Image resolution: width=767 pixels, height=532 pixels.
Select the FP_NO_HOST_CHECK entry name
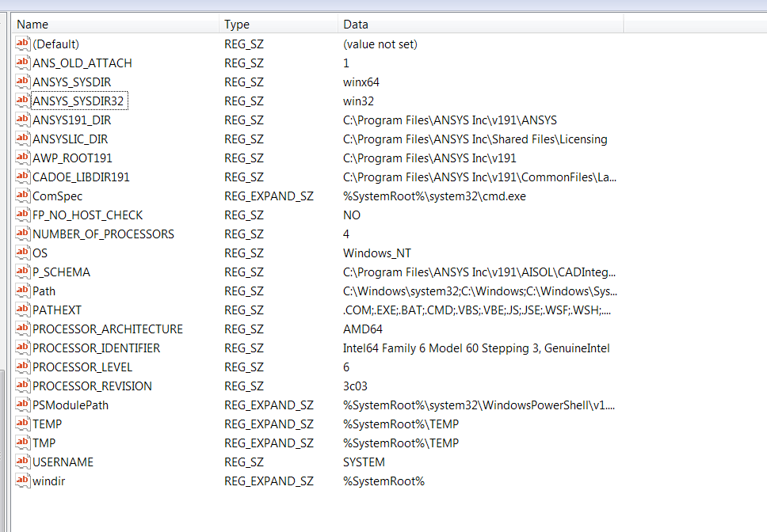tap(88, 215)
